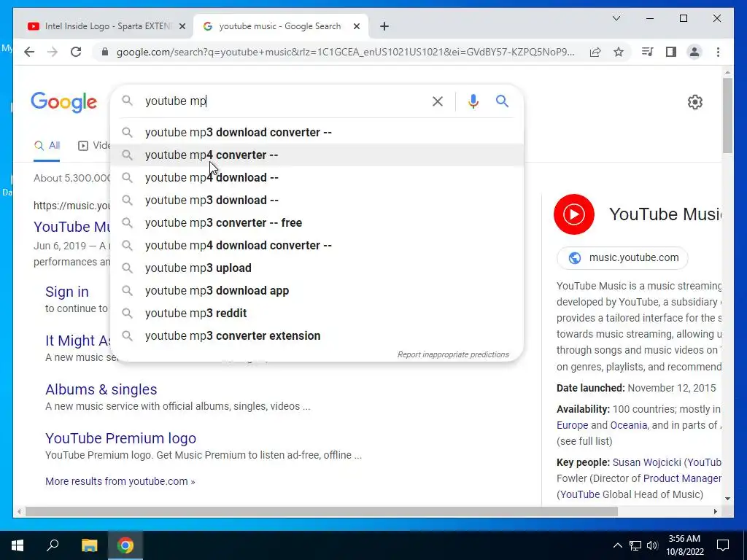Image resolution: width=747 pixels, height=560 pixels.
Task: Select suggestion youtube mp3 upload
Action: [317, 268]
